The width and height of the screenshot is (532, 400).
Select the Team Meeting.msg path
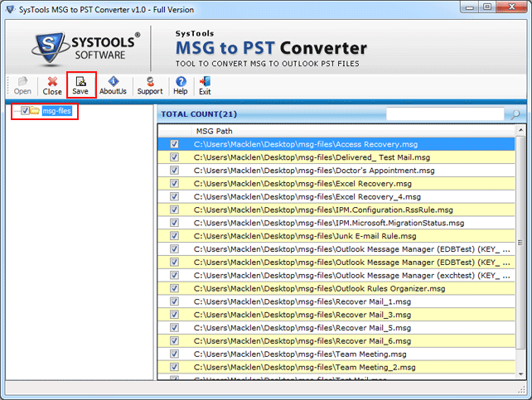point(300,354)
